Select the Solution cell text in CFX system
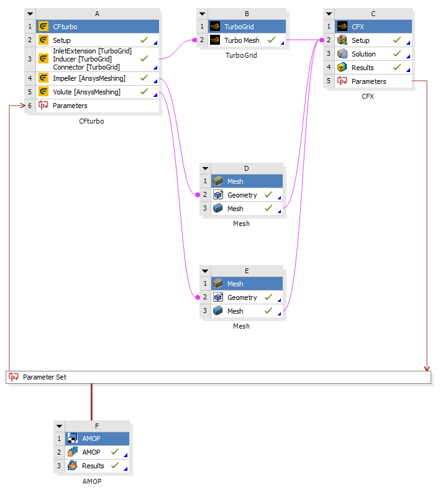The width and height of the screenshot is (448, 495). (x=363, y=54)
